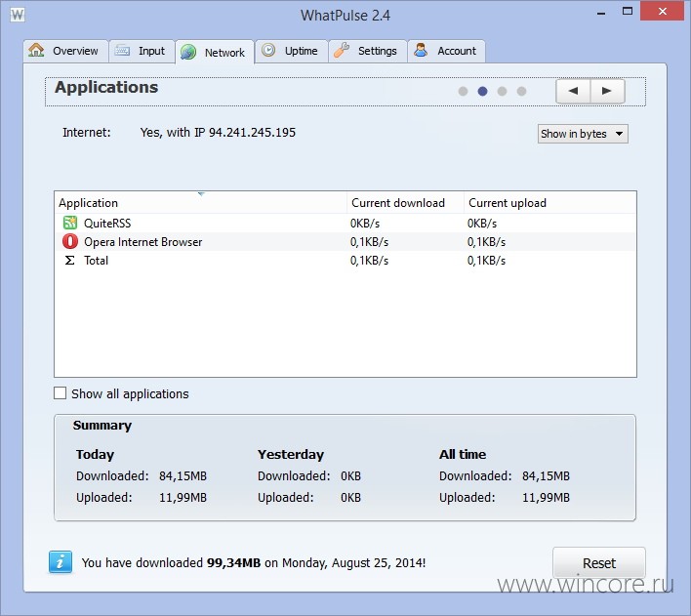Go to next page with right arrow

pyautogui.click(x=607, y=91)
